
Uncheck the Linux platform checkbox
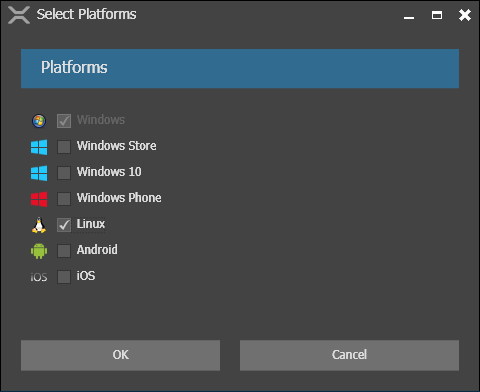pos(64,225)
